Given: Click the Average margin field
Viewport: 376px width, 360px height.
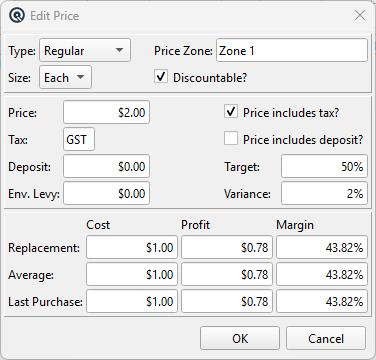Looking at the screenshot, I should (x=322, y=274).
